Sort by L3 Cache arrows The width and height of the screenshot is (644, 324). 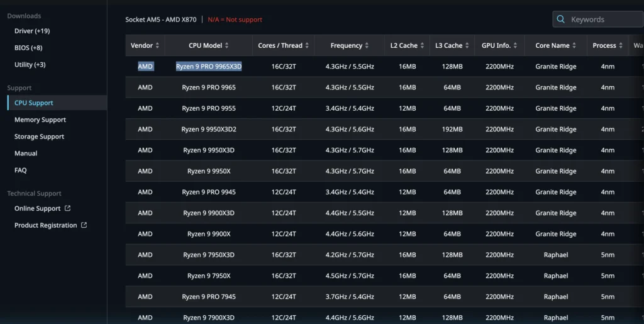pyautogui.click(x=467, y=45)
